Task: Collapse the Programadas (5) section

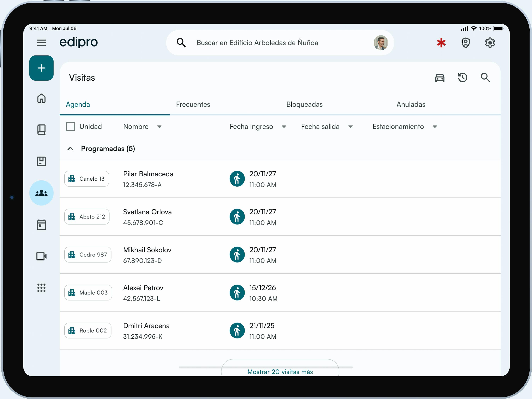Action: coord(70,149)
